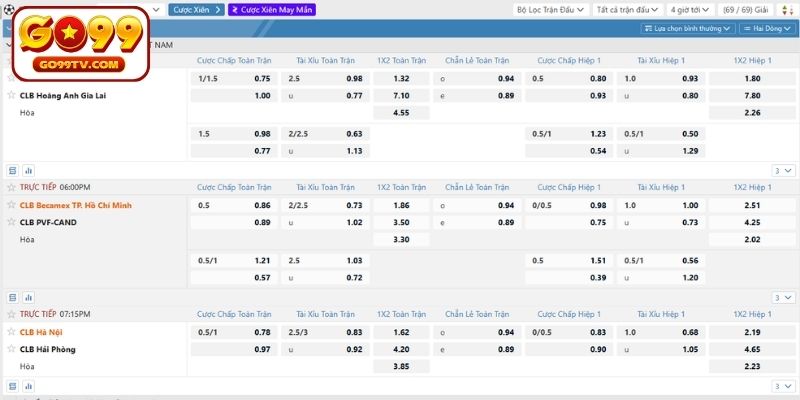
Task: Open the Hai Dòng layout dropdown
Action: 769,29
